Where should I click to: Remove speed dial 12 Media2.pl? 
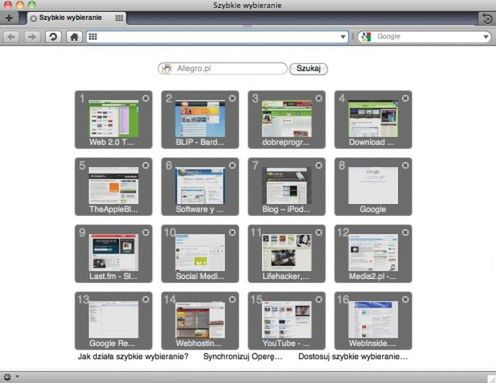405,232
